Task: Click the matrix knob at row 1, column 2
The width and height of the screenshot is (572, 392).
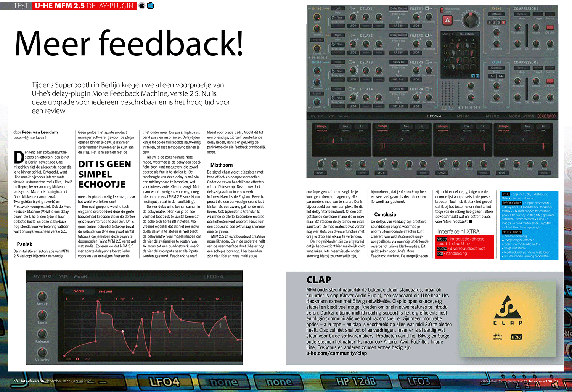Action: tap(459, 46)
